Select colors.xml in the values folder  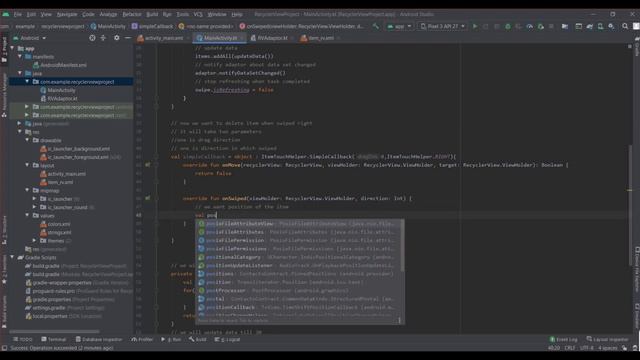pos(55,224)
